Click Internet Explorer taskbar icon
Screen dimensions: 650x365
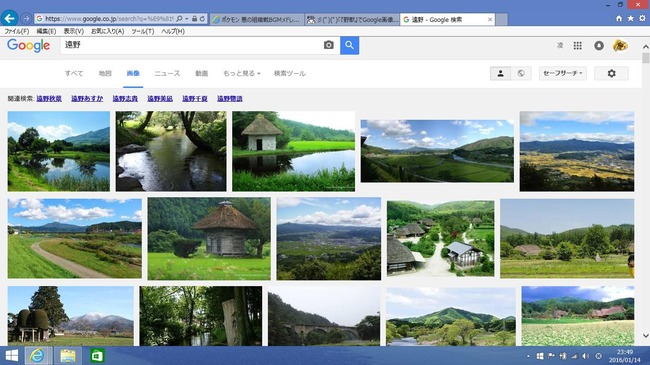(x=37, y=356)
